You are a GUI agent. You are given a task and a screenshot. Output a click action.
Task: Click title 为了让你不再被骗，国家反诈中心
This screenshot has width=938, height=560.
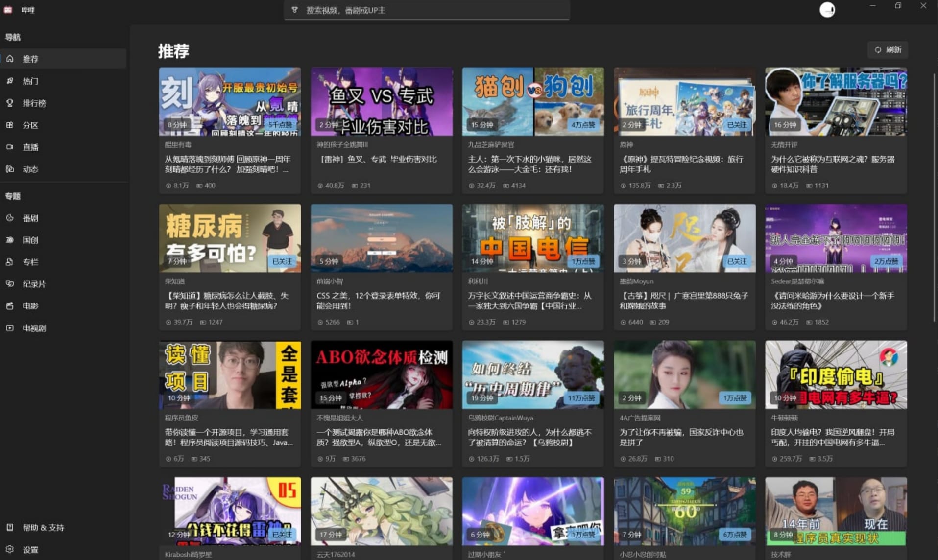[x=681, y=437]
